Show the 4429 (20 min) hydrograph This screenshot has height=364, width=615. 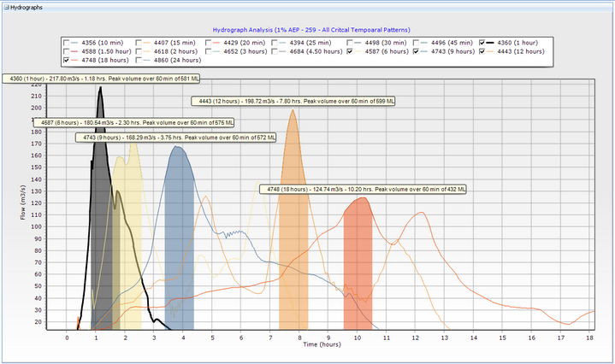[x=210, y=43]
